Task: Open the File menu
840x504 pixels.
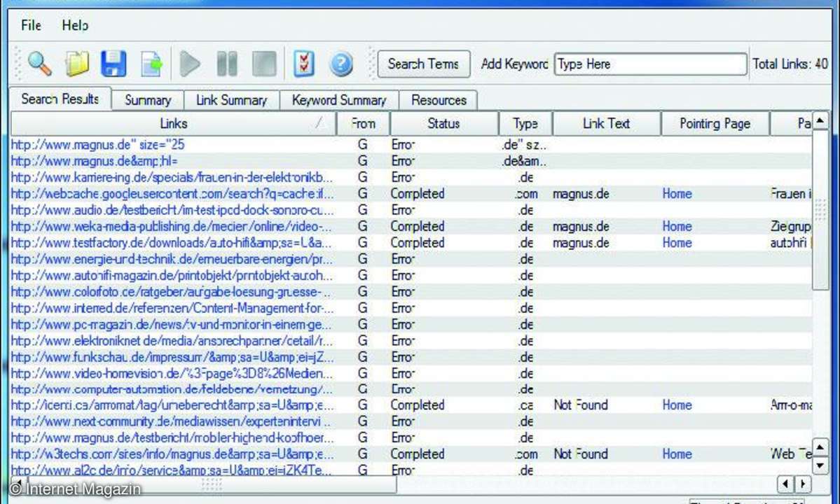Action: pyautogui.click(x=31, y=25)
